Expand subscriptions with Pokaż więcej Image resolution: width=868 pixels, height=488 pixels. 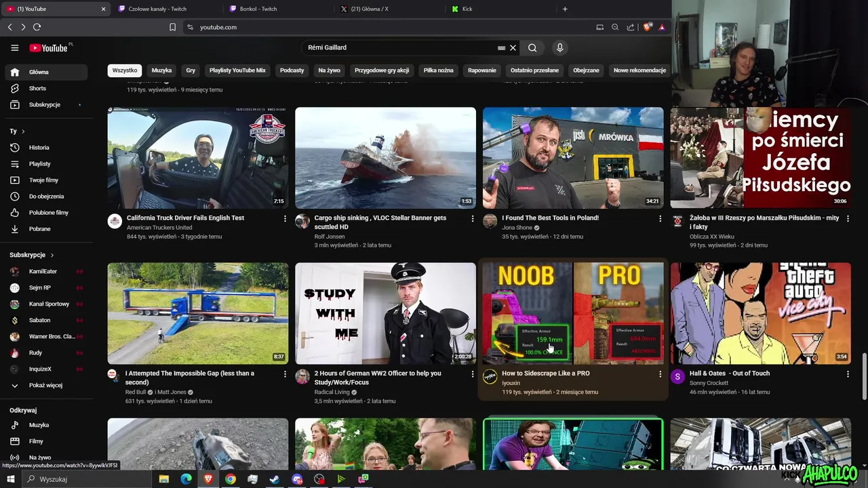tap(46, 385)
